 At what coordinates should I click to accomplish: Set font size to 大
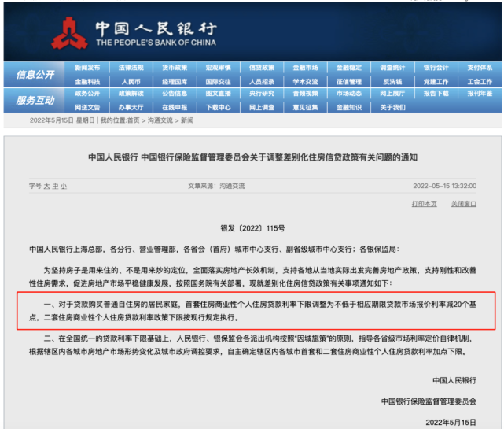click(46, 186)
